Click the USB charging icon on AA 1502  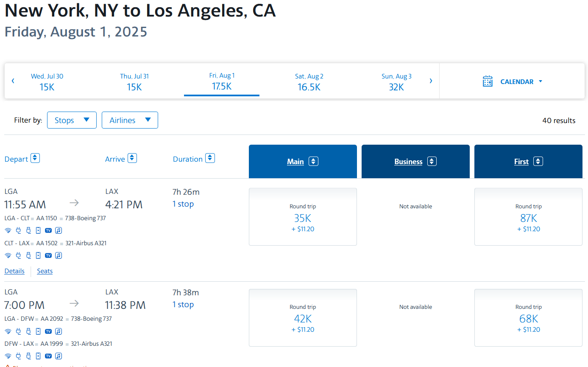(28, 255)
